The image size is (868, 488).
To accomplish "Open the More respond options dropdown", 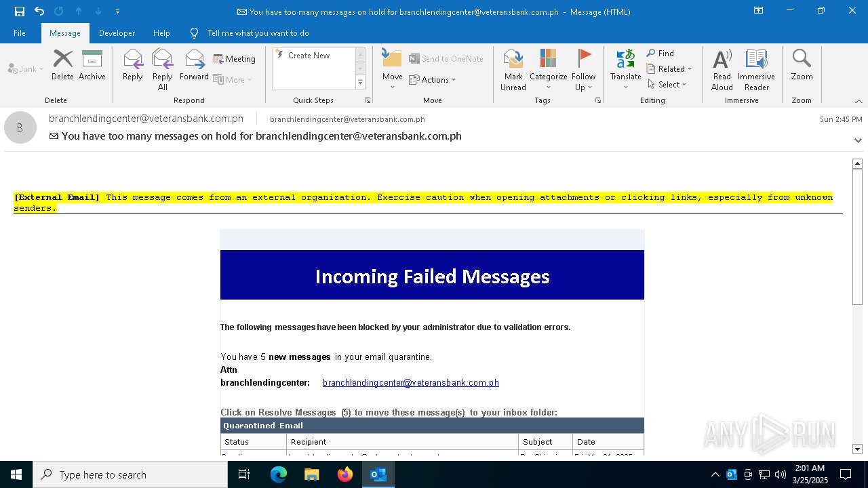I will click(x=233, y=79).
